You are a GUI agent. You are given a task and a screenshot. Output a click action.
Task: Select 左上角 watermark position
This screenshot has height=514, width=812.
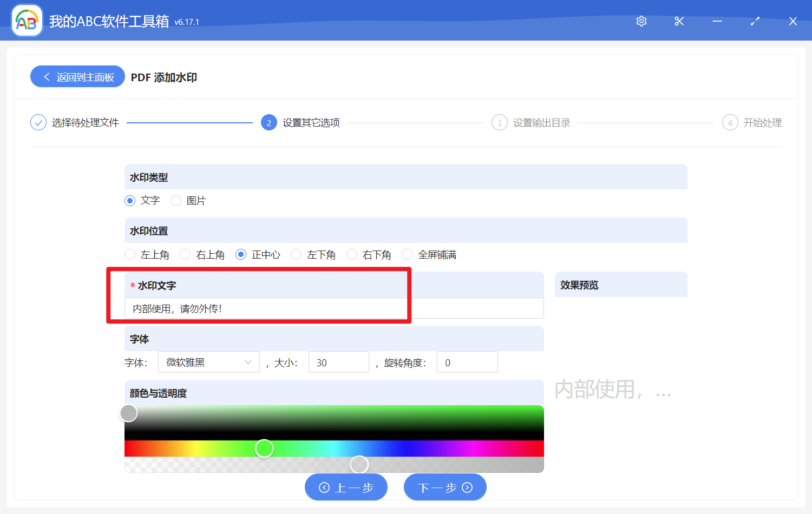[130, 254]
